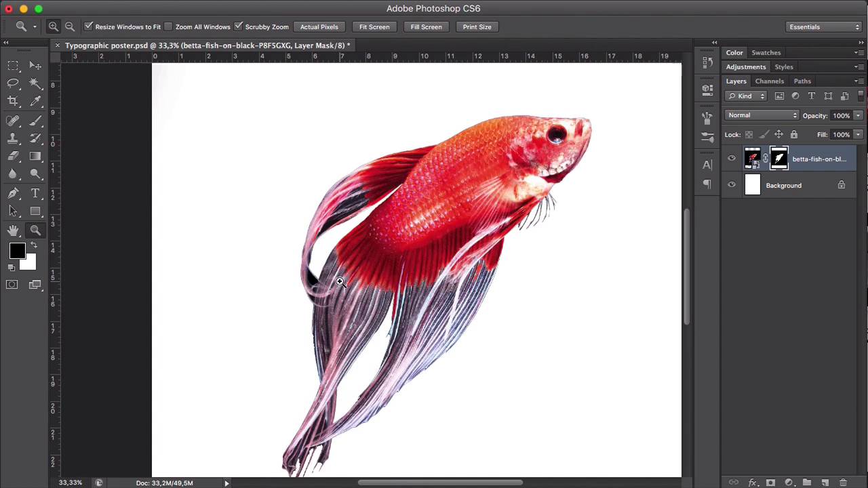The height and width of the screenshot is (488, 868).
Task: Open the Essentials workspace dropdown
Action: click(x=824, y=26)
